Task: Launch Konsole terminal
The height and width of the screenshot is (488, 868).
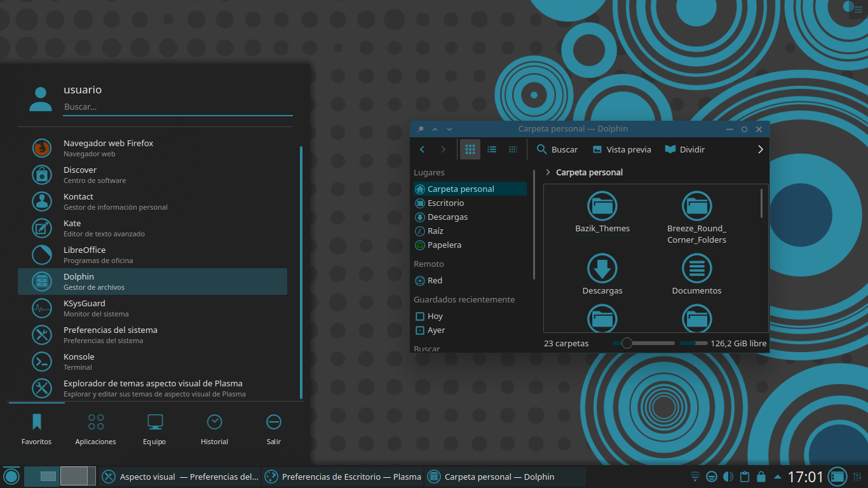Action: (153, 362)
